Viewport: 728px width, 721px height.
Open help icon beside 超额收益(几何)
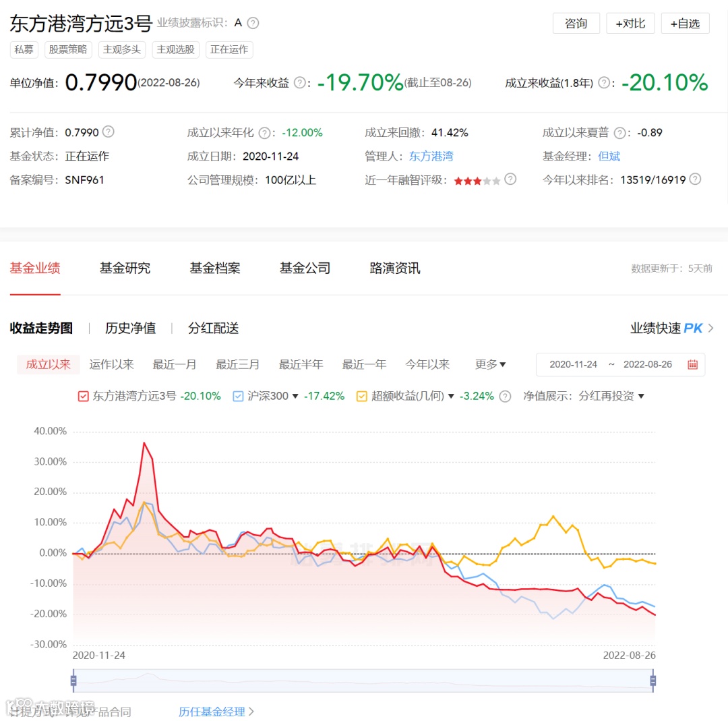(505, 397)
